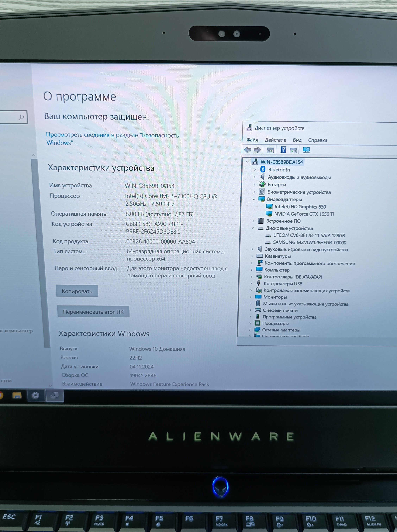
Task: Click the Forward arrow in Device Manager toolbar
Action: pyautogui.click(x=257, y=150)
